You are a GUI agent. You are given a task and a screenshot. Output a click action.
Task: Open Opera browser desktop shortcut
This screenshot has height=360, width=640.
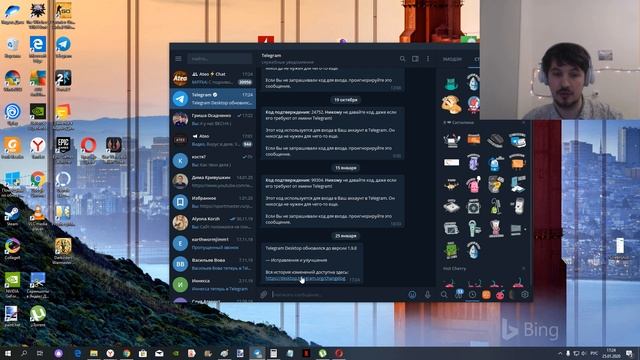pyautogui.click(x=88, y=150)
